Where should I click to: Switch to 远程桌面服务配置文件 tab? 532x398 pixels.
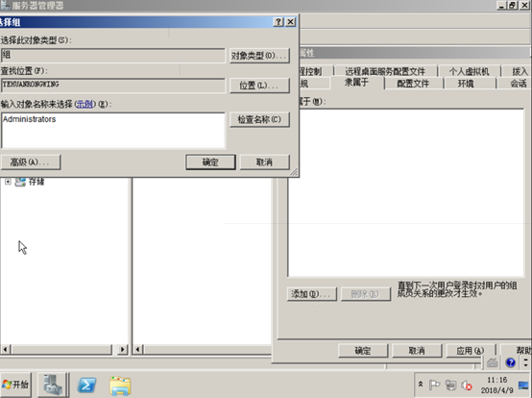(x=385, y=71)
